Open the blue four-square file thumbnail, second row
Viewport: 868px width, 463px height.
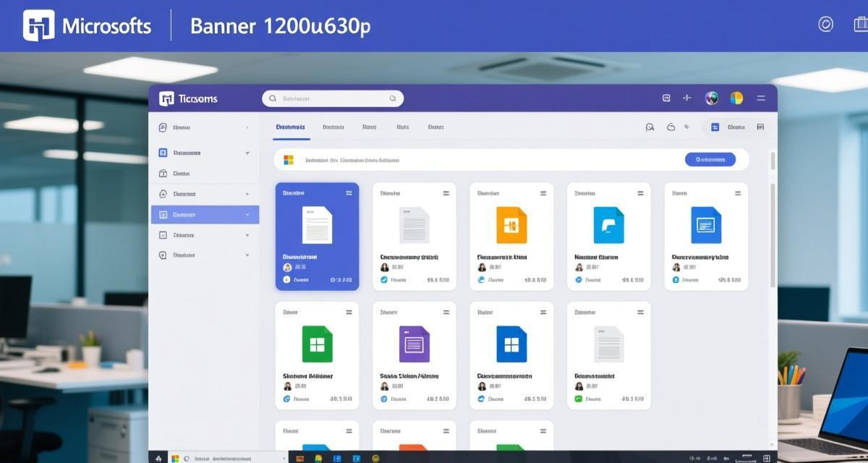tap(511, 344)
